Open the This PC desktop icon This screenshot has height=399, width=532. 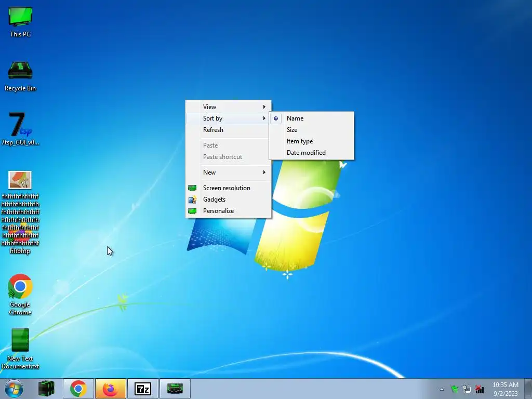tap(20, 22)
